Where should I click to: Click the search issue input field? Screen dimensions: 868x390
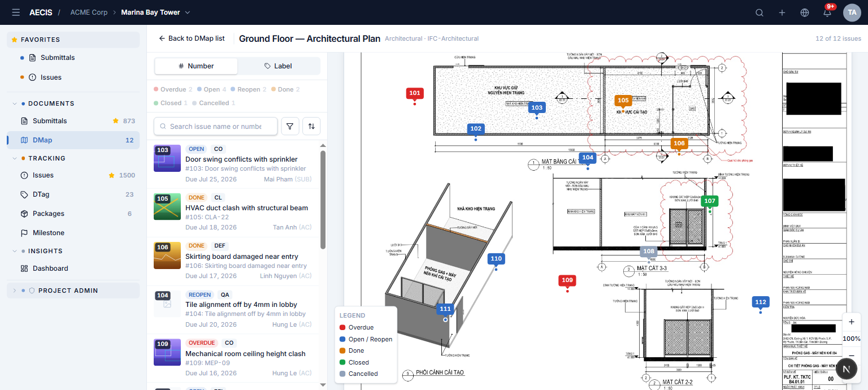215,126
